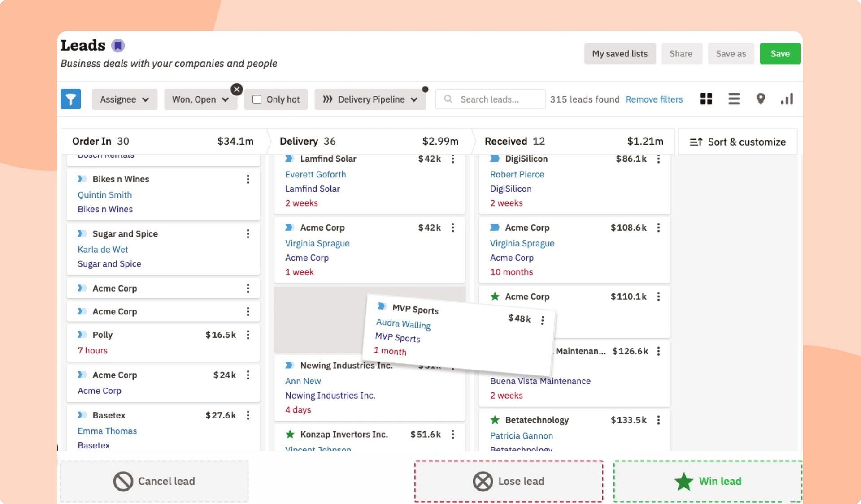
Task: Toggle the star on the Betatechnology lead
Action: (495, 420)
